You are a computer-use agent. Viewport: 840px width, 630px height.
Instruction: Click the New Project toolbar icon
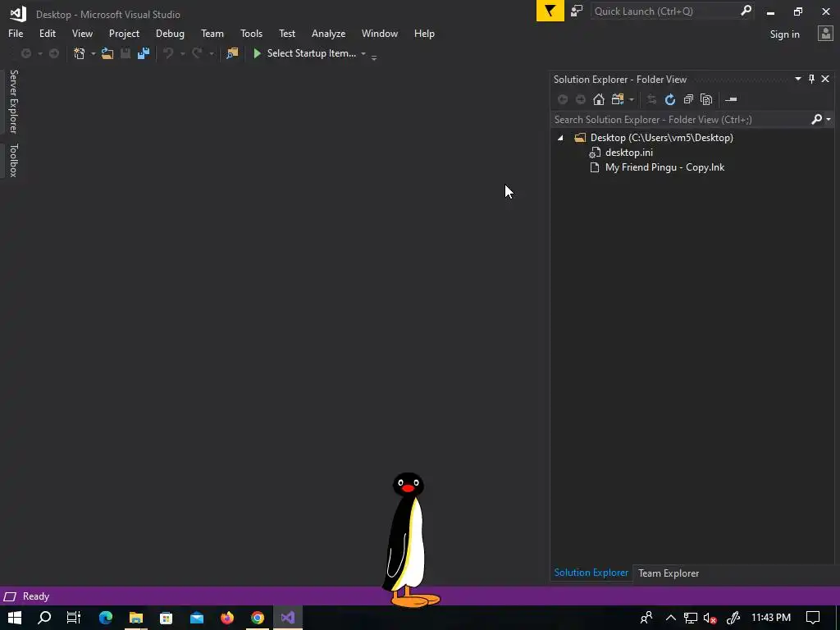coord(80,53)
